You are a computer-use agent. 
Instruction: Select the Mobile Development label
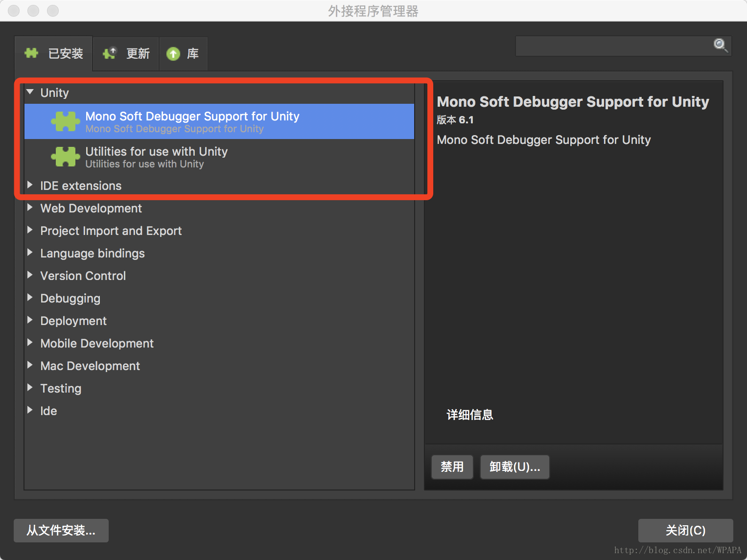pos(97,343)
